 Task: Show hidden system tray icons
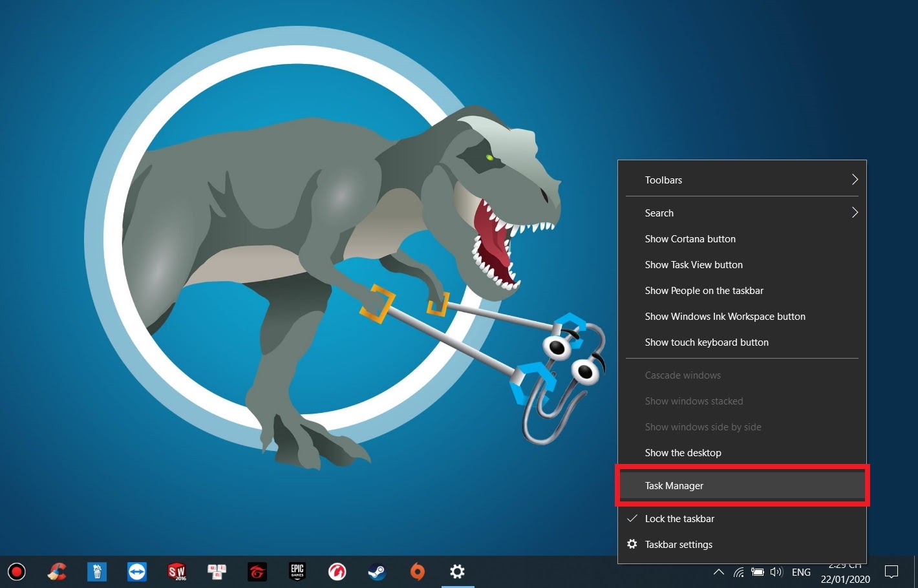718,572
